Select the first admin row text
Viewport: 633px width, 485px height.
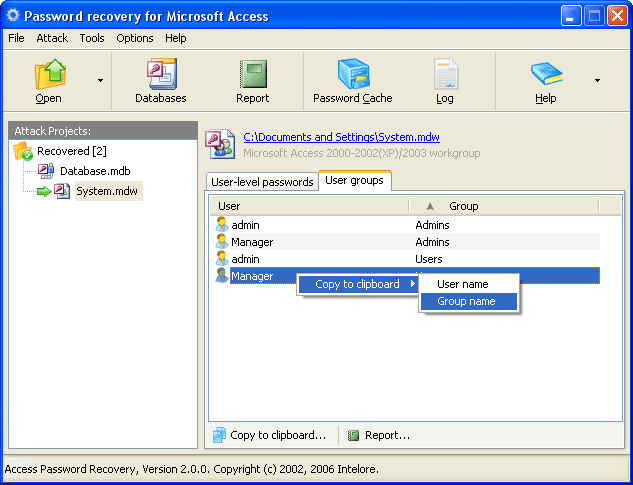click(245, 225)
